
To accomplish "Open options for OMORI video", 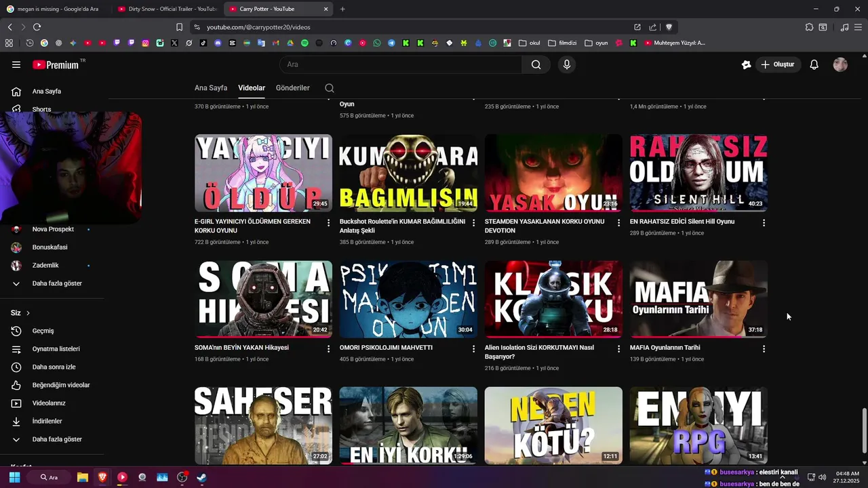I will pyautogui.click(x=473, y=348).
